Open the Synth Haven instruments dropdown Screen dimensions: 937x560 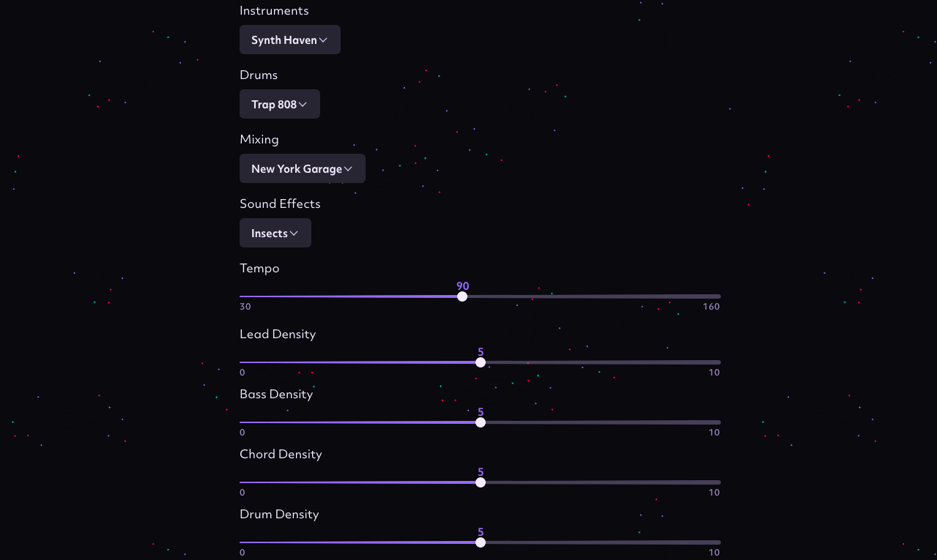pos(290,40)
